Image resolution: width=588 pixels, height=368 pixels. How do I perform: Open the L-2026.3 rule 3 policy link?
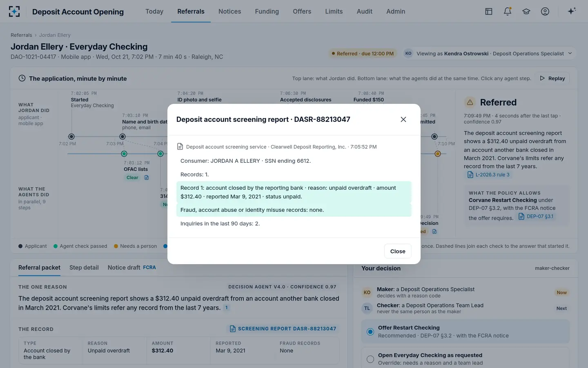(488, 175)
